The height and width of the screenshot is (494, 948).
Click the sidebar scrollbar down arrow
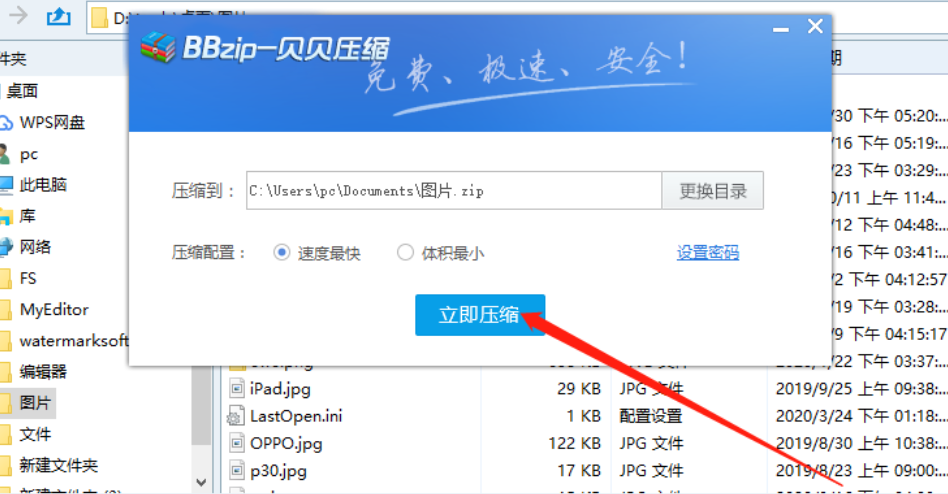point(201,483)
